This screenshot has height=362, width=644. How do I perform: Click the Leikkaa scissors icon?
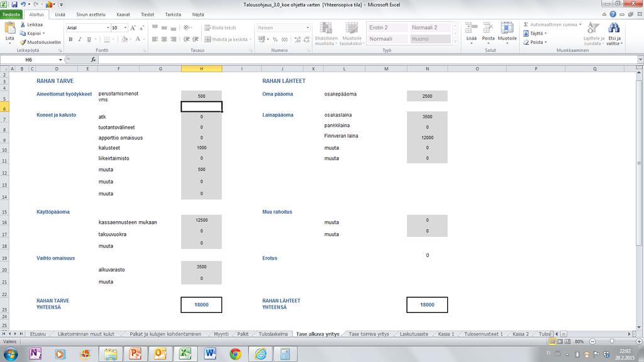[x=23, y=25]
